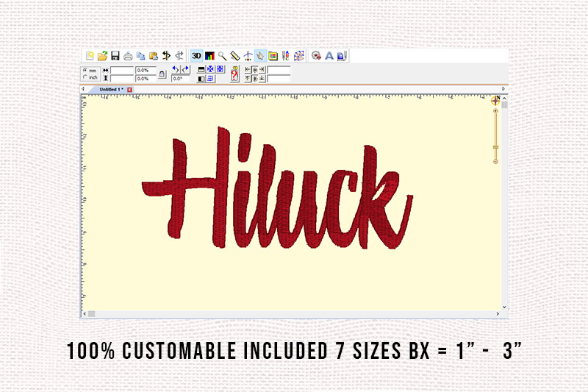Click the blue fit-to-hoop arrows icon
This screenshot has height=392, width=588.
220,69
